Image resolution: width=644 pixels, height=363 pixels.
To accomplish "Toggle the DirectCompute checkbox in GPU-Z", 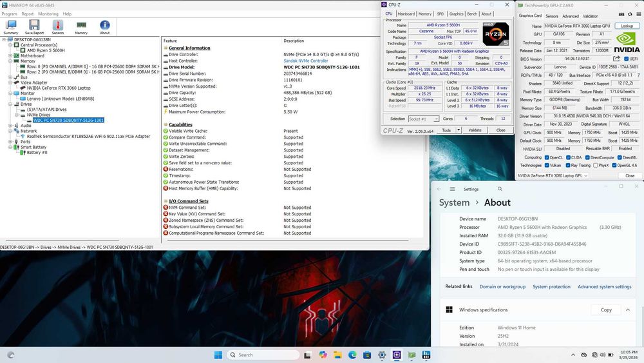I will (587, 157).
